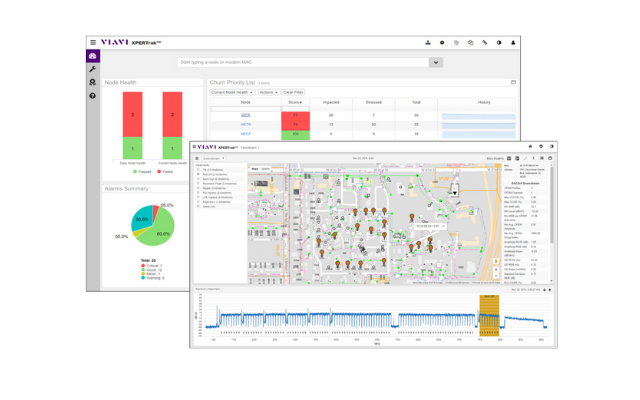Maximize the Churn Priority List panel
The width and height of the screenshot is (640, 400).
coord(513,82)
